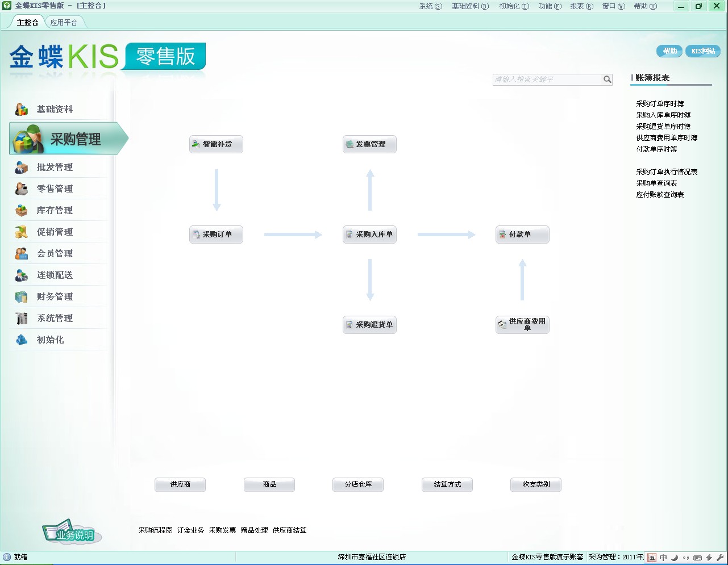Open 订金业务 help link
The height and width of the screenshot is (565, 728).
click(190, 530)
